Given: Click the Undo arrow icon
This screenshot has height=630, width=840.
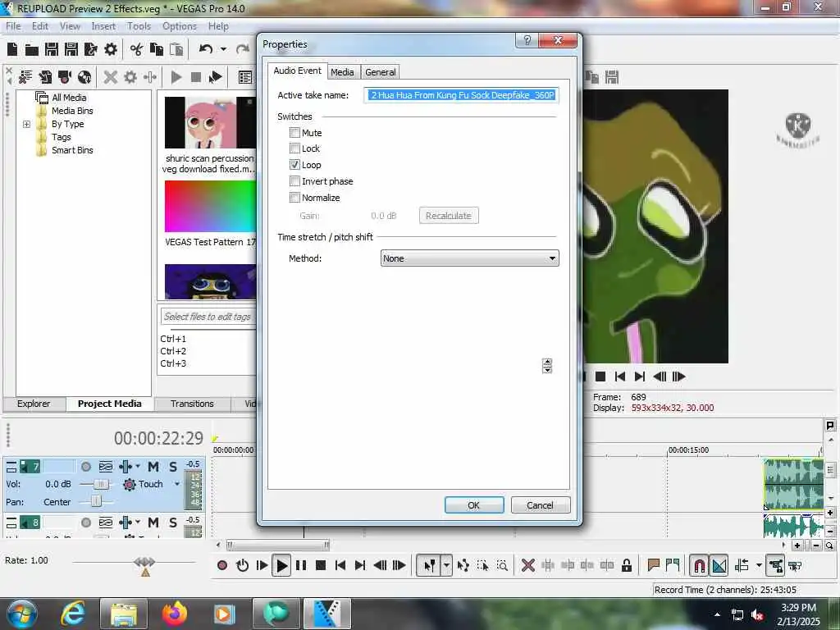Looking at the screenshot, I should click(x=206, y=49).
